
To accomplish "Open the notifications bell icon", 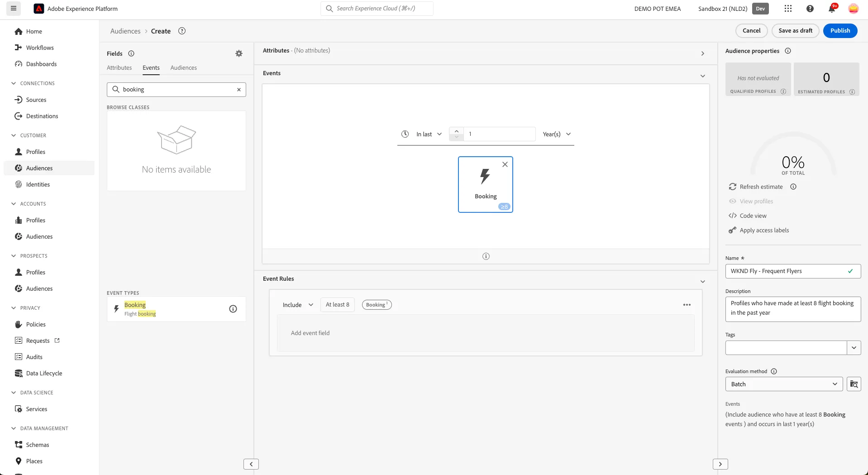I will [x=832, y=9].
